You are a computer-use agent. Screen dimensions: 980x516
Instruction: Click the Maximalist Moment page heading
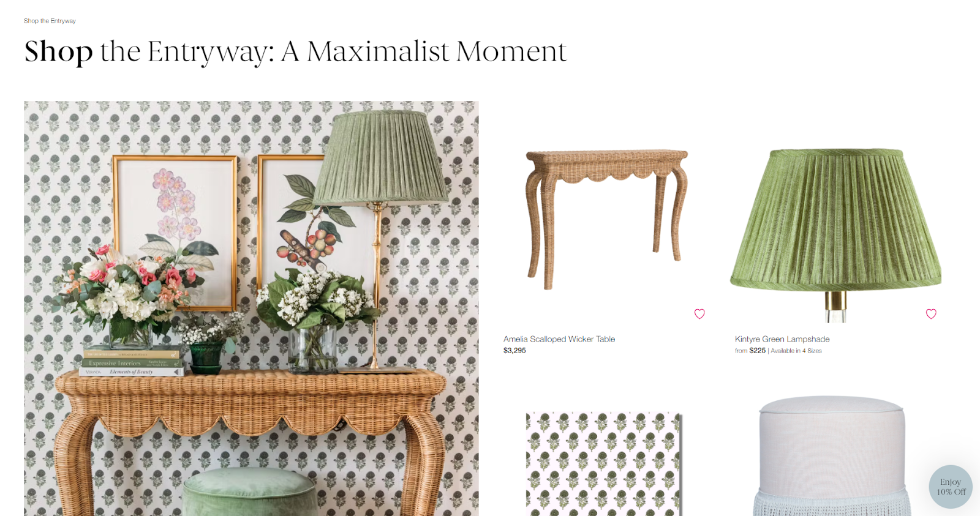295,51
